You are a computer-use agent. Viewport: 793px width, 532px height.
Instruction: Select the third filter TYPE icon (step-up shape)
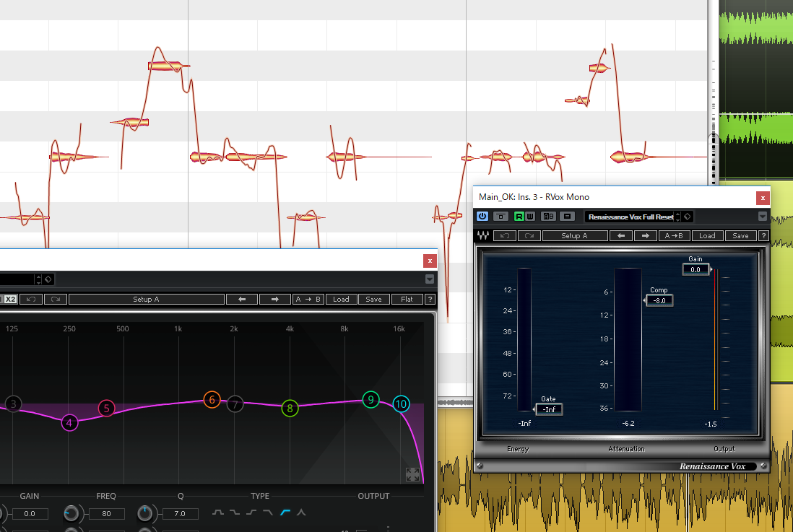pos(251,513)
